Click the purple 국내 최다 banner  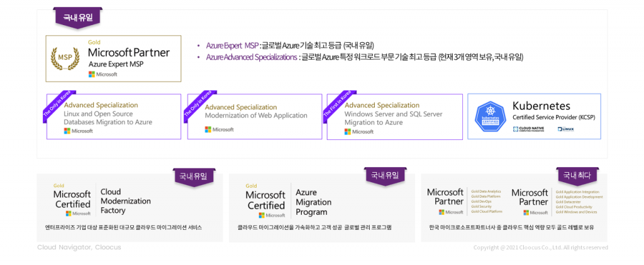click(577, 176)
